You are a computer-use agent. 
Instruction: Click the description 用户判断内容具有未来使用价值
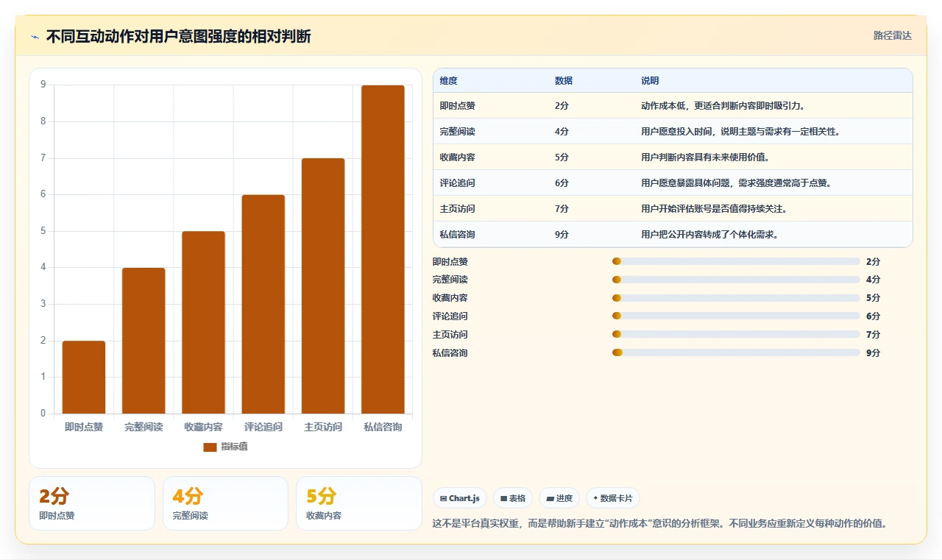(705, 157)
